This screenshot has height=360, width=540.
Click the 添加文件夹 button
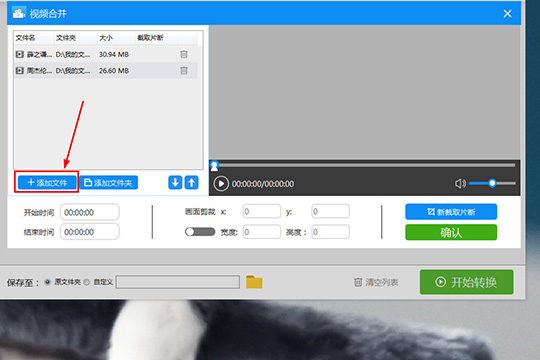109,182
